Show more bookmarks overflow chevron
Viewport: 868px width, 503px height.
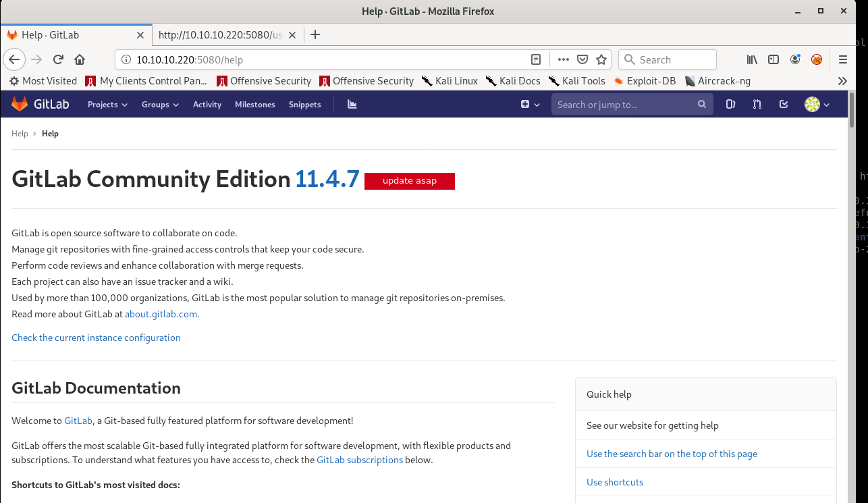842,81
